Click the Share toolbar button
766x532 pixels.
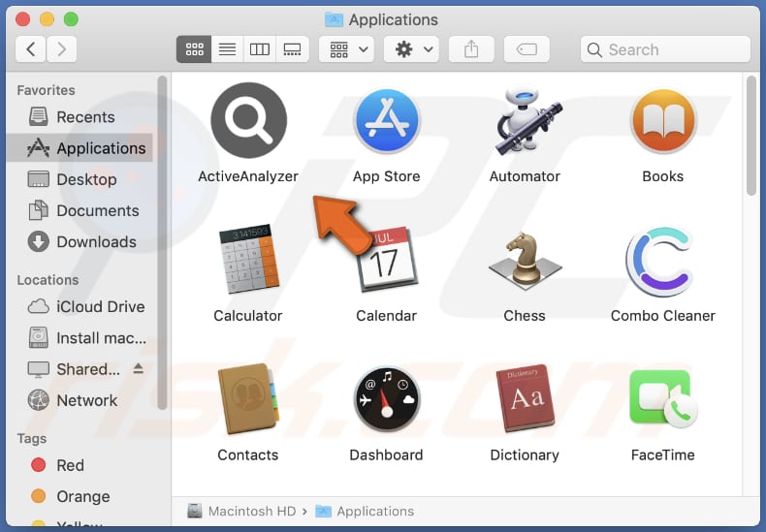click(x=471, y=49)
